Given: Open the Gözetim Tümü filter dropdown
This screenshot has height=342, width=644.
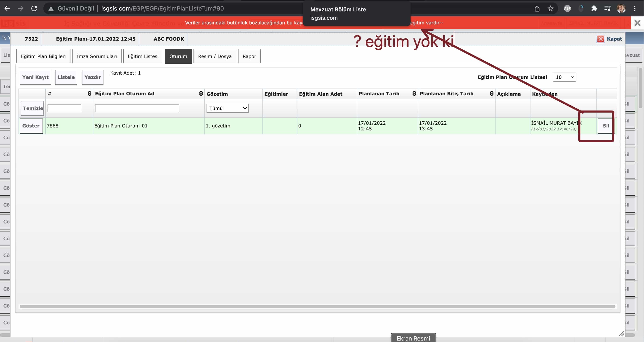Looking at the screenshot, I should (227, 108).
